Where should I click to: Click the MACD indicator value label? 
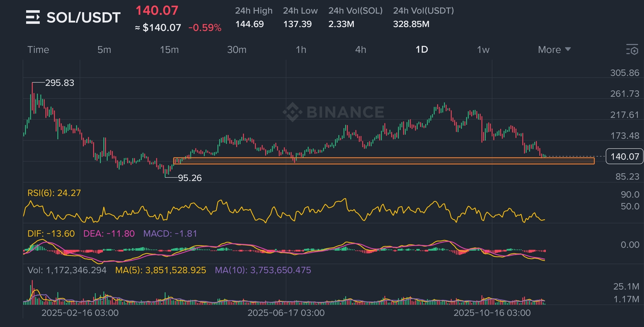170,233
